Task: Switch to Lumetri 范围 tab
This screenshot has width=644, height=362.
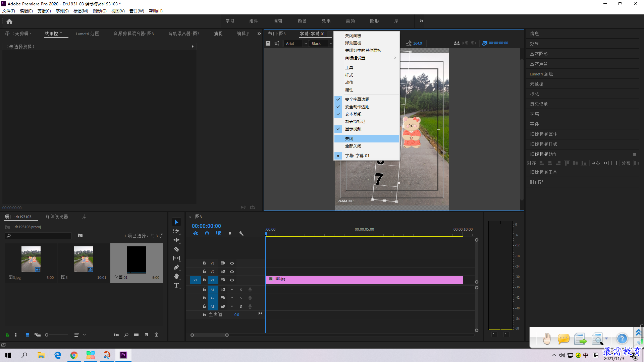Action: (x=87, y=34)
